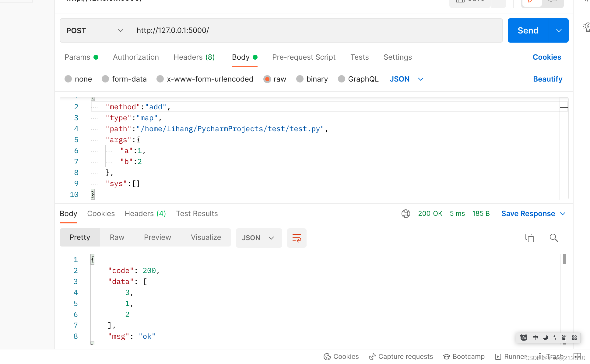Select the Tests menu tab

[359, 57]
